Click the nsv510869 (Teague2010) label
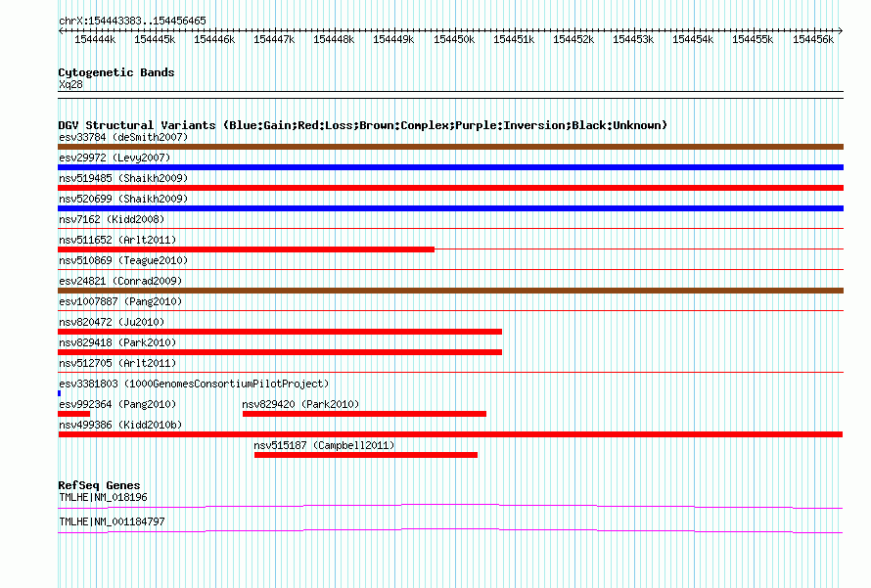Screen dimensions: 871x588 [123, 260]
